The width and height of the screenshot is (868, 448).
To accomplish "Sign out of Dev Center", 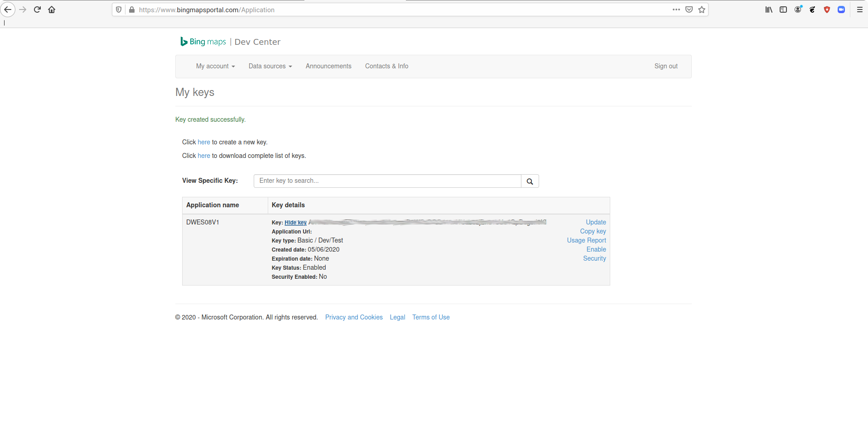I will (x=666, y=66).
